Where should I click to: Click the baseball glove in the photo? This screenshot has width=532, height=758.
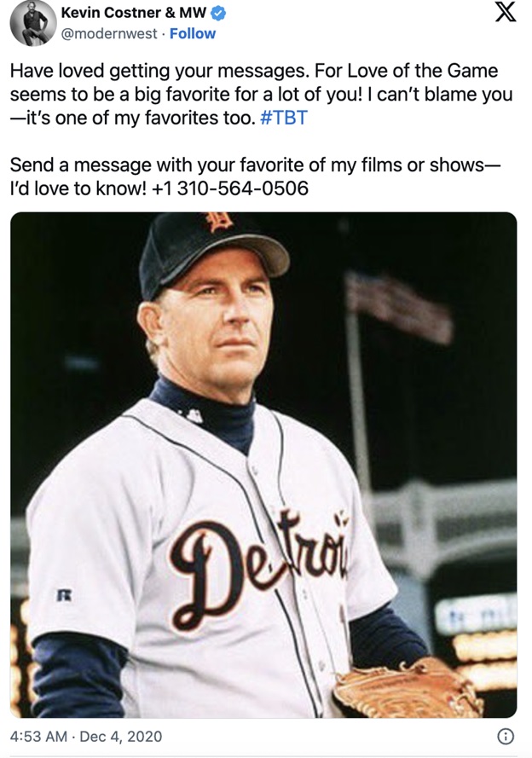pyautogui.click(x=408, y=687)
